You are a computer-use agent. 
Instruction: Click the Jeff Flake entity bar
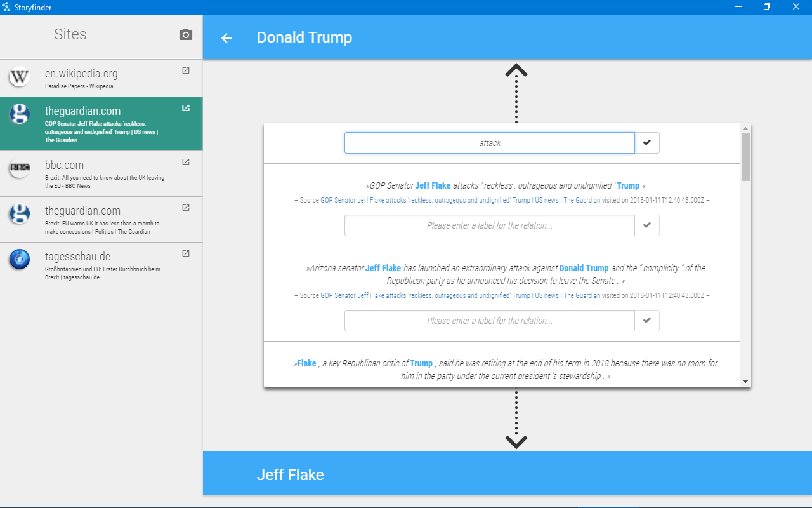point(507,473)
